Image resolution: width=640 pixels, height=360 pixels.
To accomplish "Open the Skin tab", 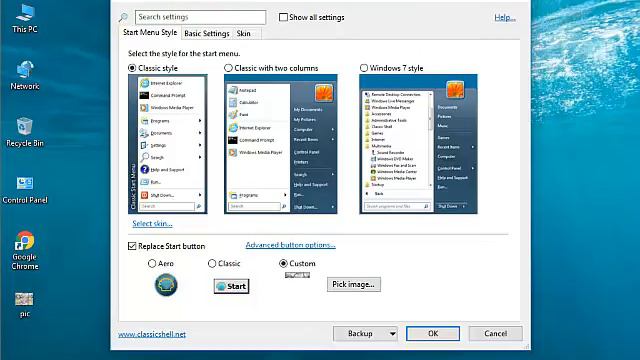I will click(244, 34).
